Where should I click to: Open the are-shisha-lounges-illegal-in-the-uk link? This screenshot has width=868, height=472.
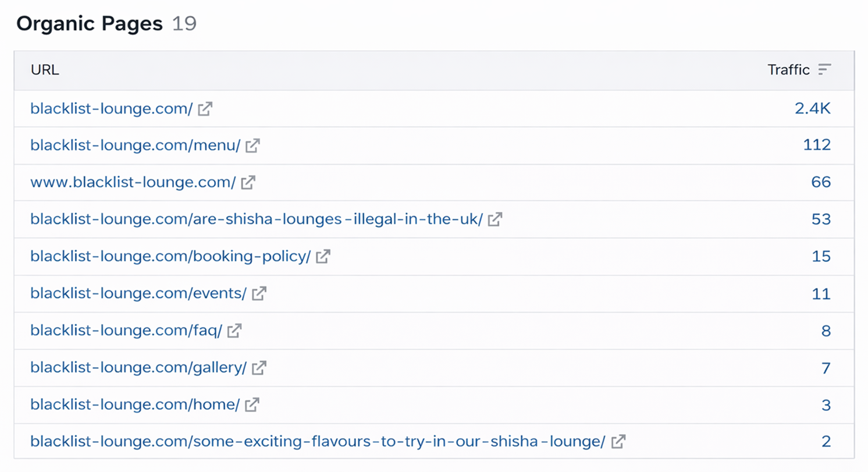(x=257, y=219)
